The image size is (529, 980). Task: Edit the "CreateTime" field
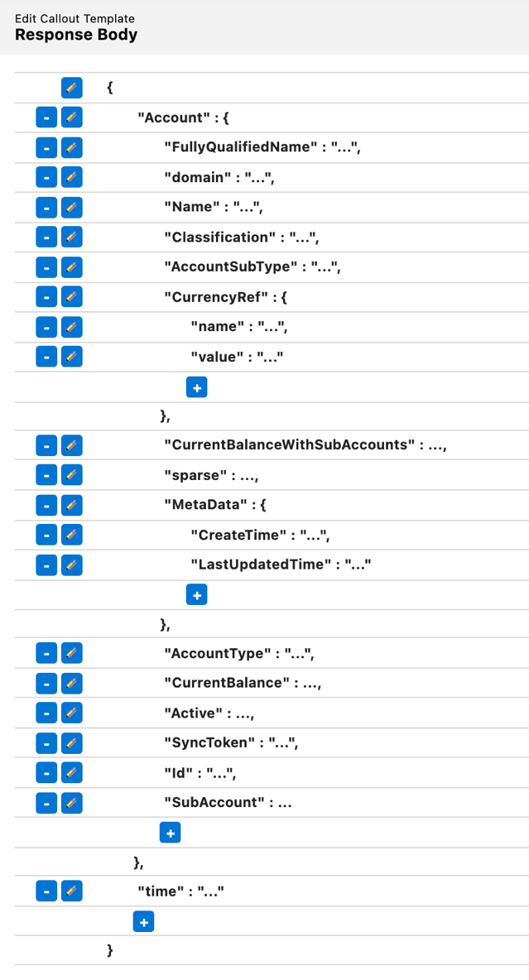click(71, 534)
